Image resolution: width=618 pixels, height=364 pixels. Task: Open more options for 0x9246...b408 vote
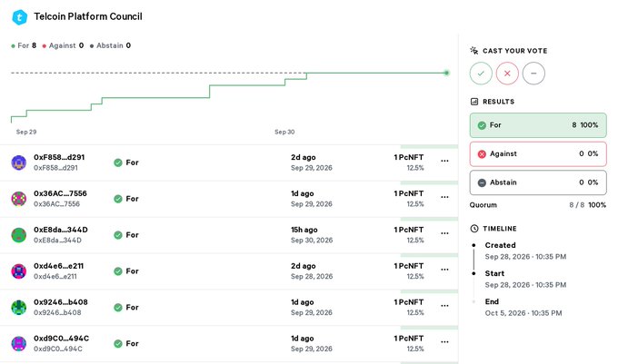pyautogui.click(x=444, y=305)
